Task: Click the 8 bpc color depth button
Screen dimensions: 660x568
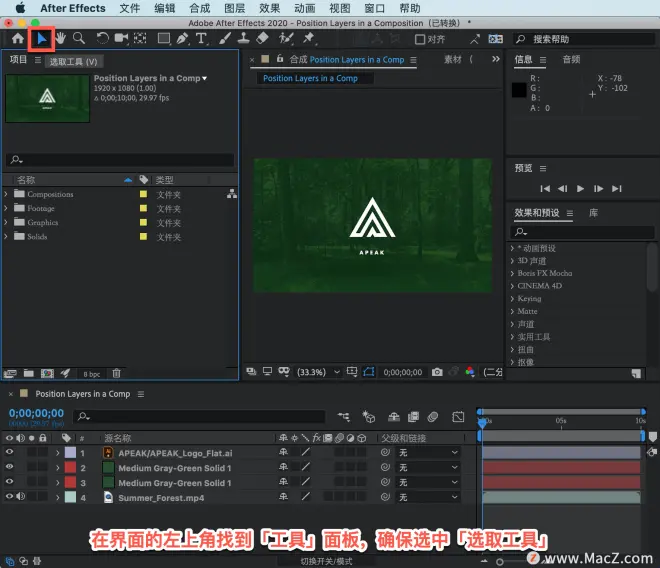Action: (x=91, y=374)
